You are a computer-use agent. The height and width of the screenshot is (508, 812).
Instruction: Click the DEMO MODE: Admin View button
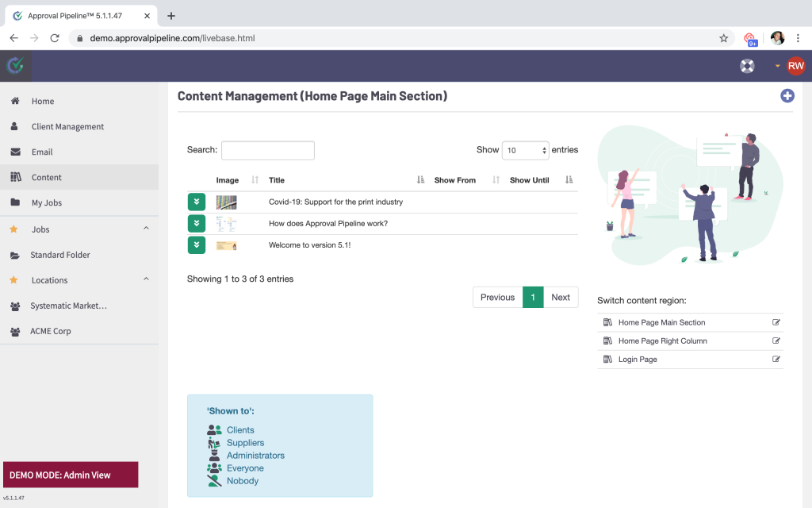(71, 475)
